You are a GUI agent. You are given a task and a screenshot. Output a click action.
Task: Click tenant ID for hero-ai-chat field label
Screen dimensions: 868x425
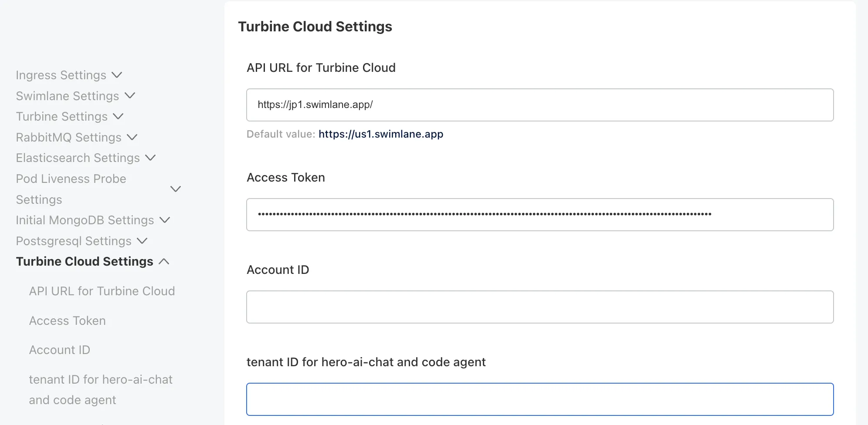(x=366, y=362)
